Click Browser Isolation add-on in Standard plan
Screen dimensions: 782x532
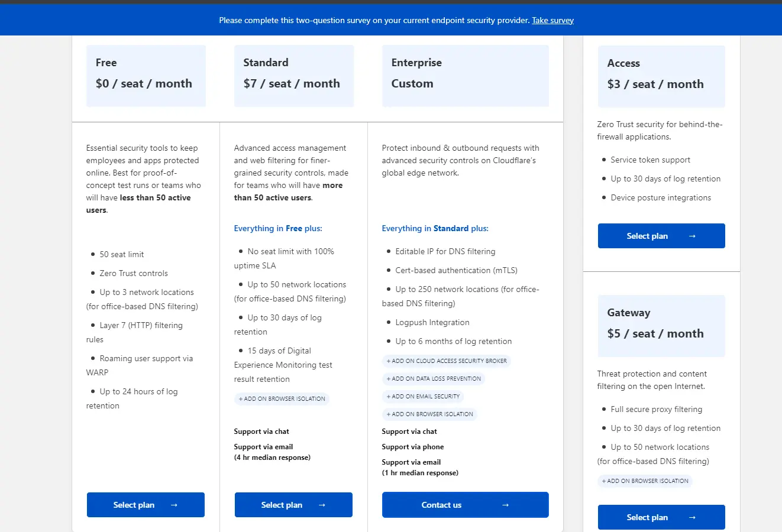282,399
